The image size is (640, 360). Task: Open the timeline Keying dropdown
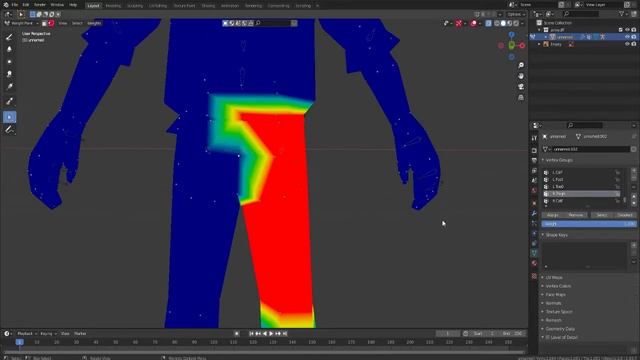48,334
